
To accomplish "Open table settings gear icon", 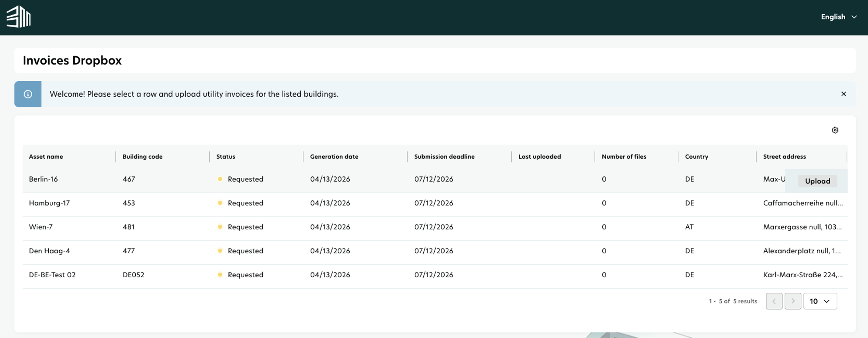I will click(835, 130).
